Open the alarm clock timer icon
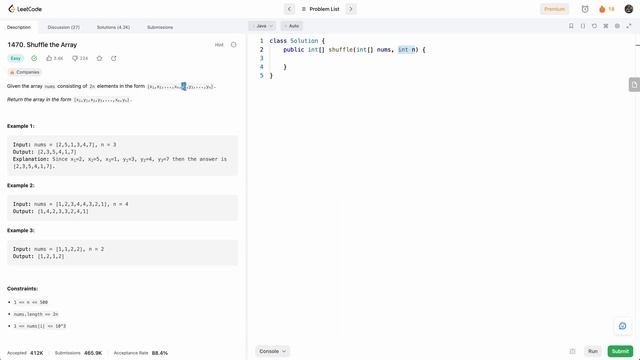This screenshot has height=360, width=640. pos(585,9)
